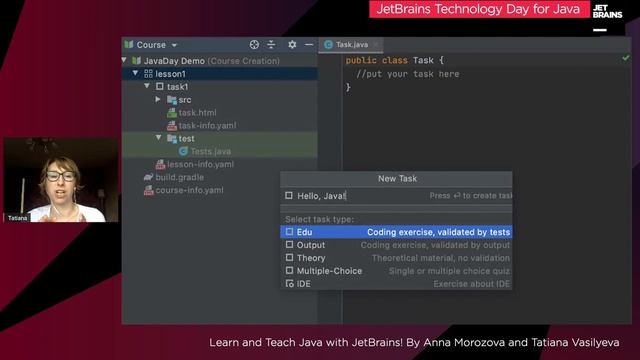This screenshot has height=360, width=640.
Task: Click the Edu task type icon
Action: [x=289, y=232]
